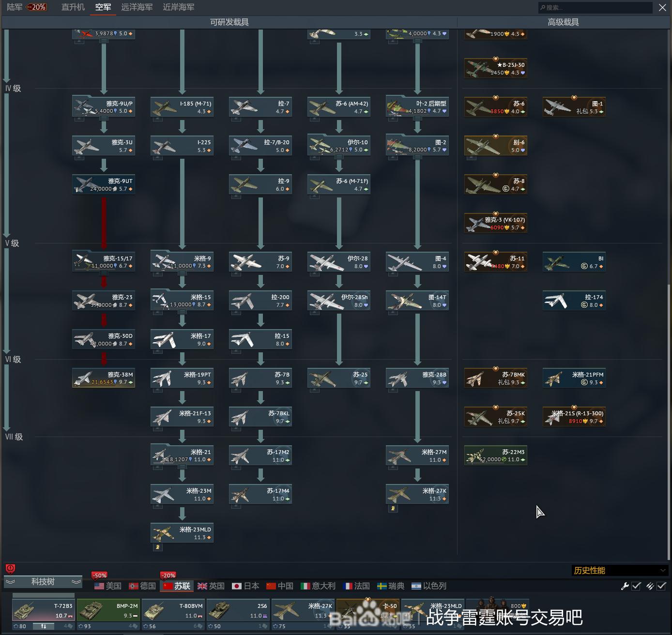Select the 米格-27M aircraft card

(x=417, y=455)
